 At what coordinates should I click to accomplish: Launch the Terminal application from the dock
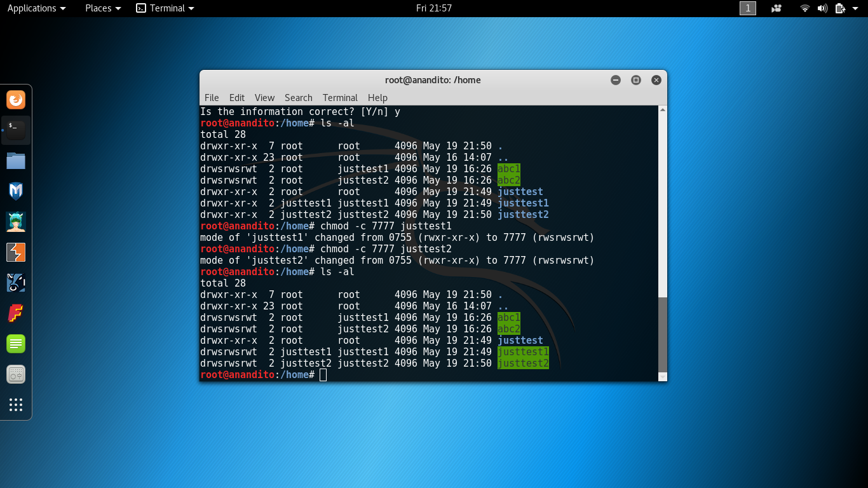[x=15, y=129]
